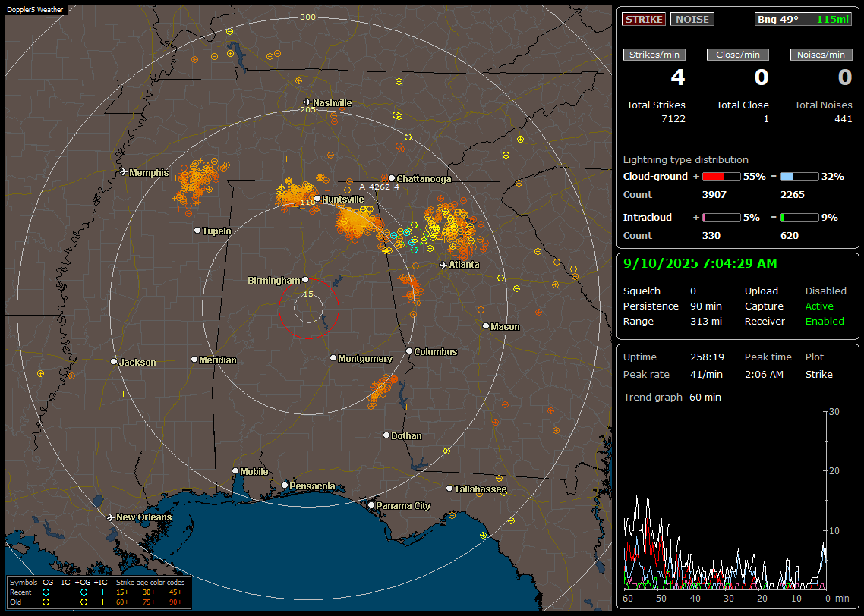Click the positive cloud-ground count 3907

point(714,195)
